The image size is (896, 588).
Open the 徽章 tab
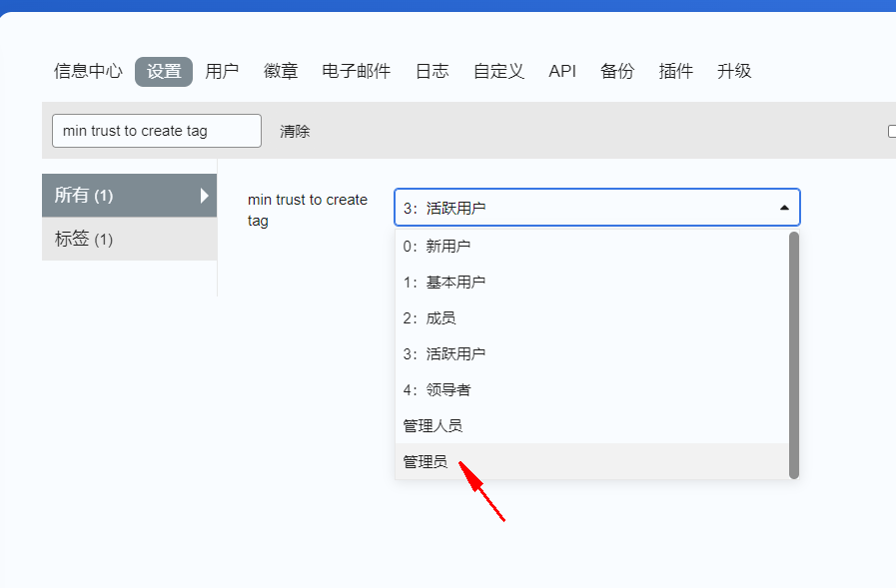tap(281, 71)
